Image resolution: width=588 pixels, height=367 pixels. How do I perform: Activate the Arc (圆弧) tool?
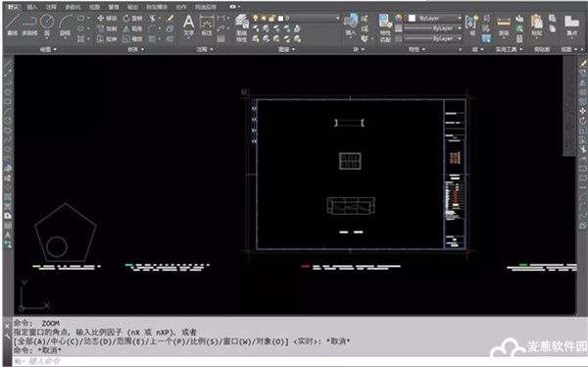[66, 25]
